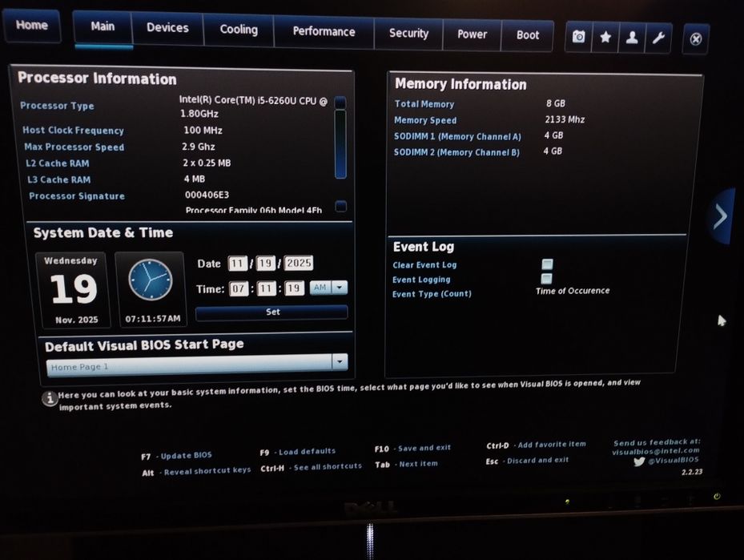Click the minutes field showing 11
Viewport: 744px width, 560px height.
click(266, 288)
